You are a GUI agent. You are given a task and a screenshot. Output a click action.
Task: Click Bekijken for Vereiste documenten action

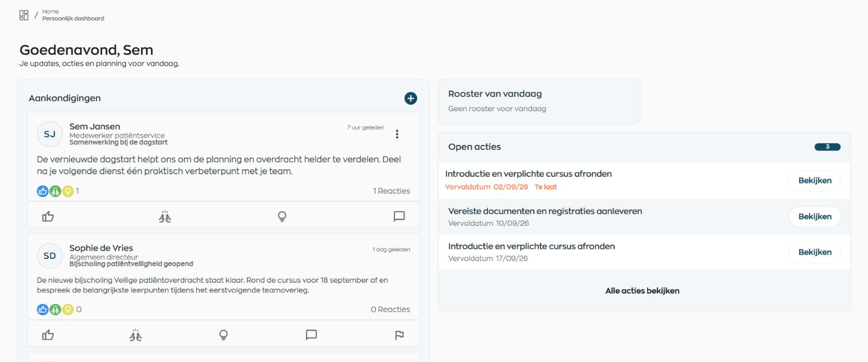[x=815, y=217]
